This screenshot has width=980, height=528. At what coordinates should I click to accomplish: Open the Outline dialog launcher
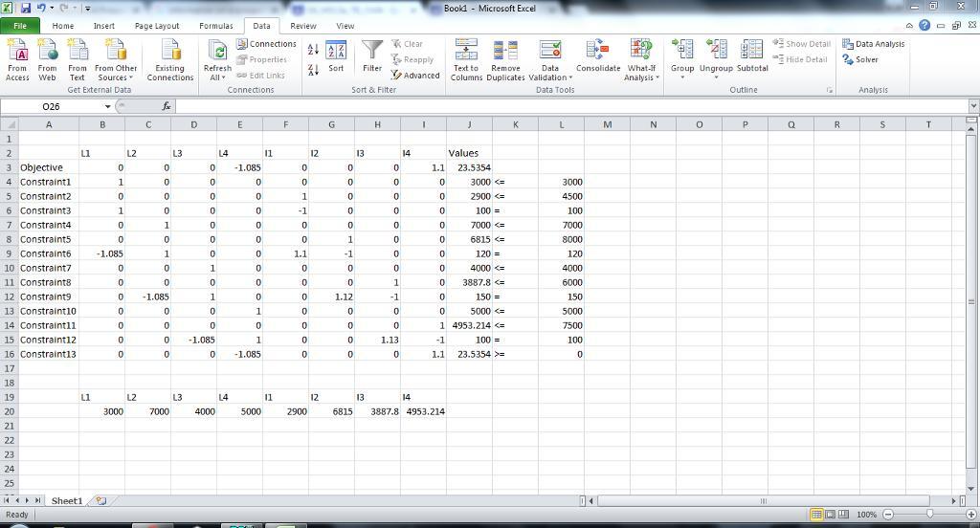[x=830, y=90]
